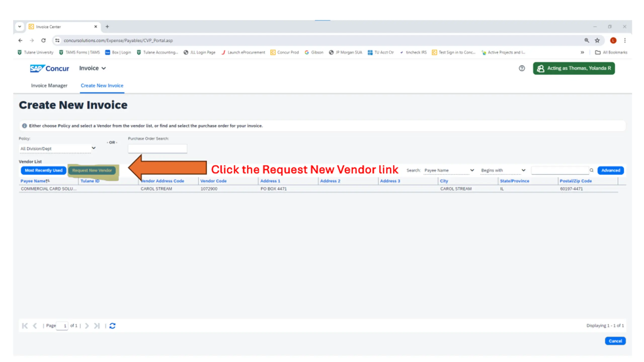Sort by Address 1 column header

click(x=270, y=181)
